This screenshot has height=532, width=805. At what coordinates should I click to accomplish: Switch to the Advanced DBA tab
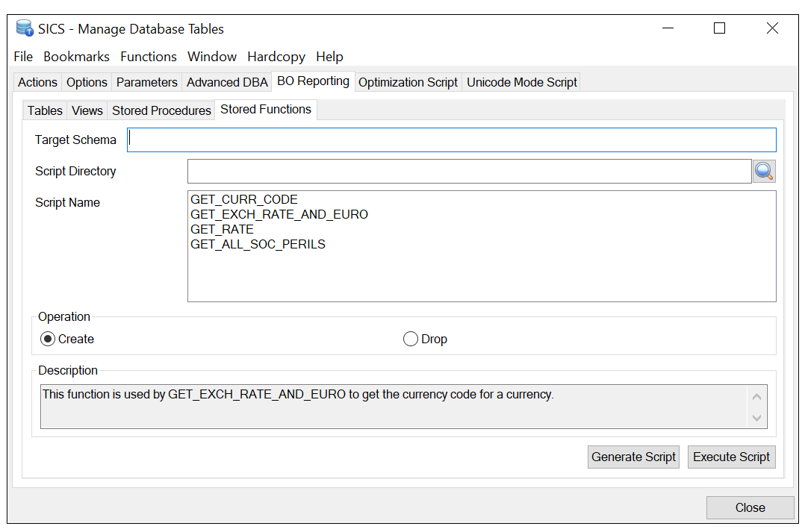click(227, 83)
